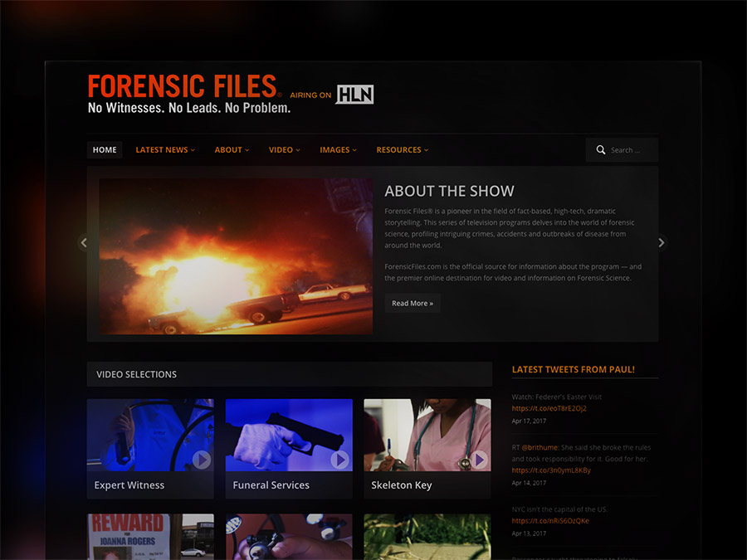Play the Expert Witness video
The height and width of the screenshot is (560, 747).
pos(202,460)
